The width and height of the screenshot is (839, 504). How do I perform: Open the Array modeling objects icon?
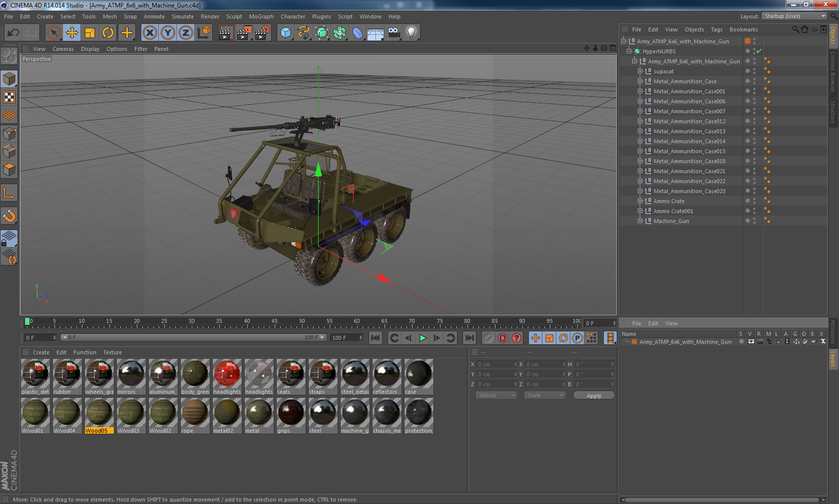tap(340, 33)
